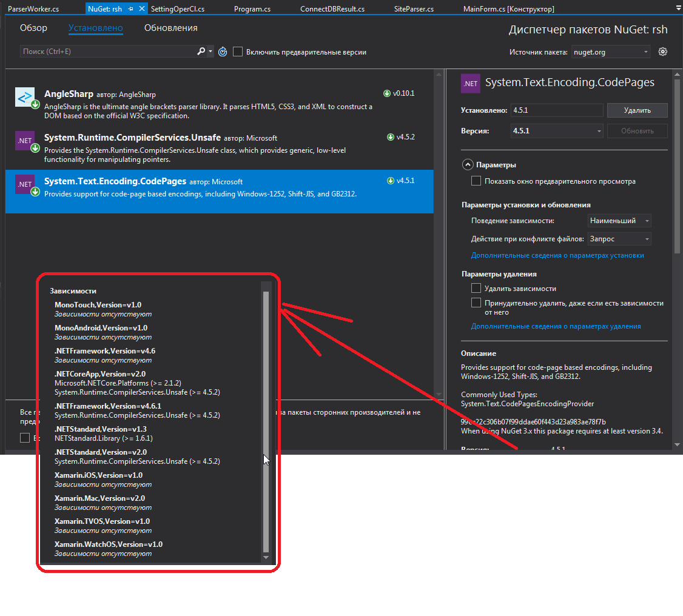Viewport: 683px width, 616px height.
Task: Click installed indicator next to v4.5.1
Action: click(391, 181)
